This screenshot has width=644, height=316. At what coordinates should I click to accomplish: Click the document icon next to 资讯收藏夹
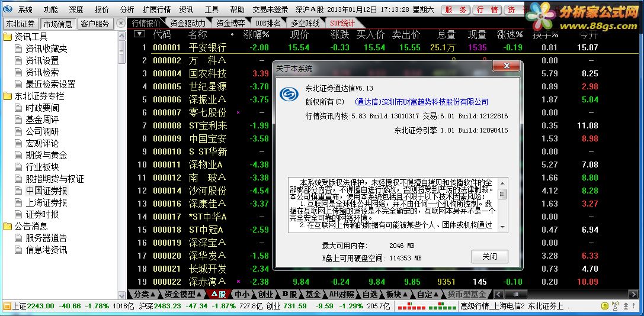tap(18, 49)
